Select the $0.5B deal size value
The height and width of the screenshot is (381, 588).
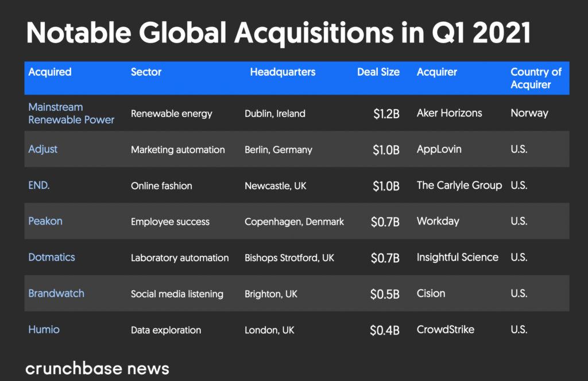point(385,294)
